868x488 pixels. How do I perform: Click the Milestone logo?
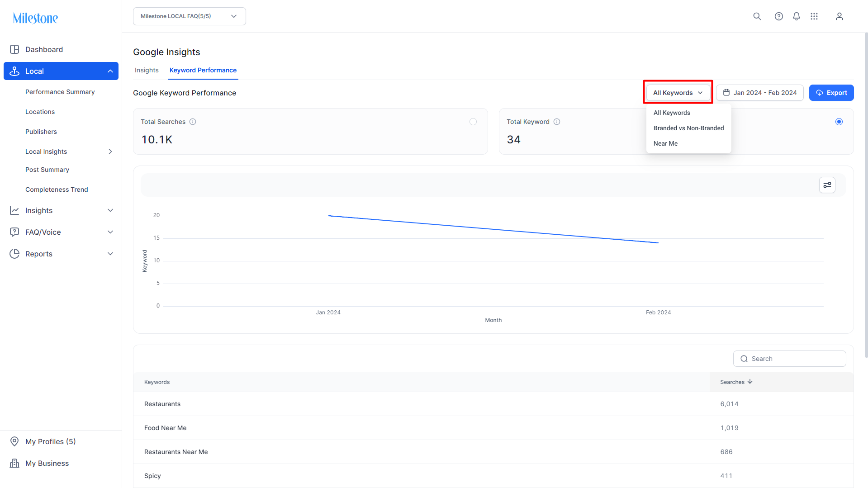pyautogui.click(x=35, y=18)
